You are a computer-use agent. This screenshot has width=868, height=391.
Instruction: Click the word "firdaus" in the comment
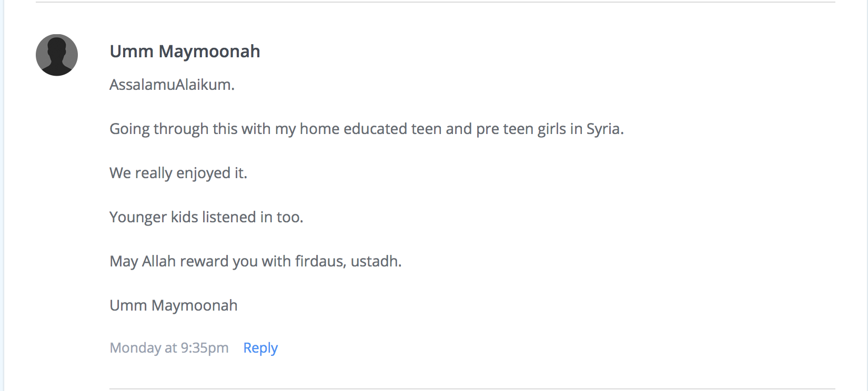[x=319, y=262]
